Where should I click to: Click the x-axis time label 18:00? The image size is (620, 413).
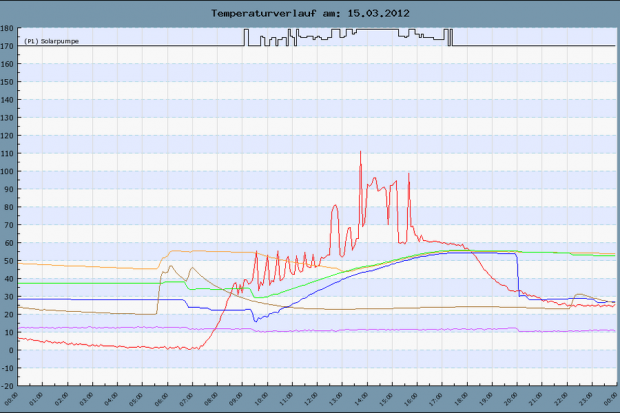[460, 399]
